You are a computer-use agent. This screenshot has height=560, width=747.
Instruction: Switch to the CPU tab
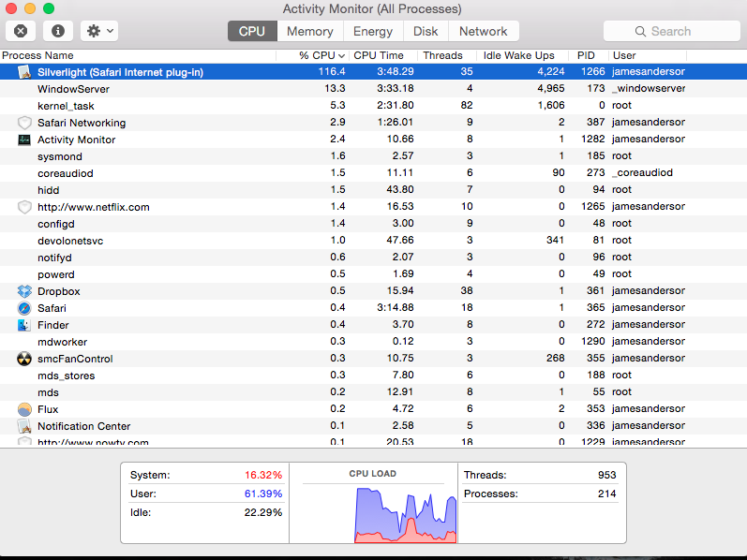click(252, 31)
